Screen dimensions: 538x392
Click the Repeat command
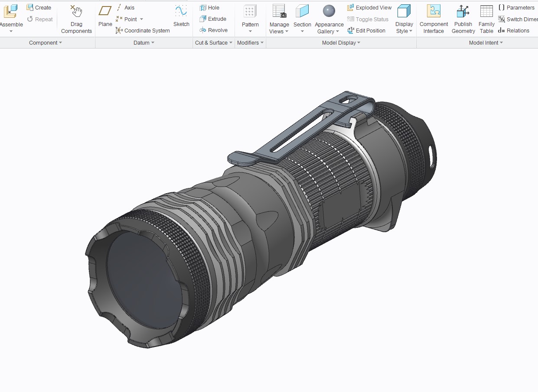[x=39, y=19]
